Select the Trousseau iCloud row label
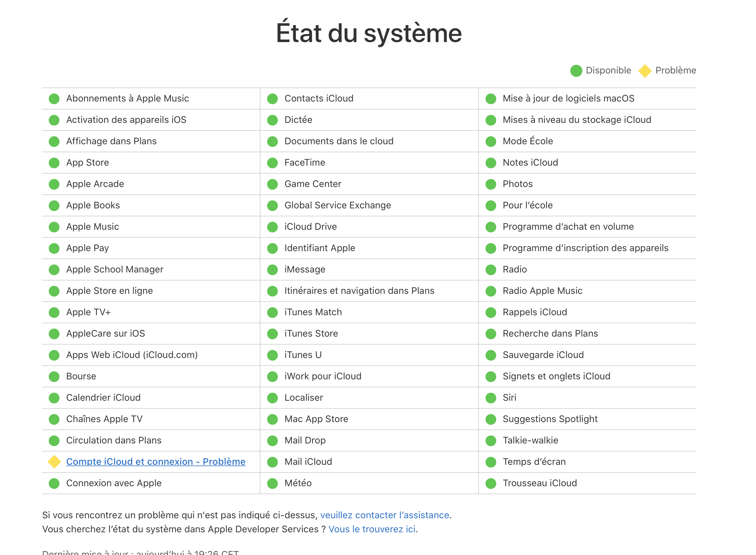Image resolution: width=756 pixels, height=555 pixels. [x=539, y=483]
